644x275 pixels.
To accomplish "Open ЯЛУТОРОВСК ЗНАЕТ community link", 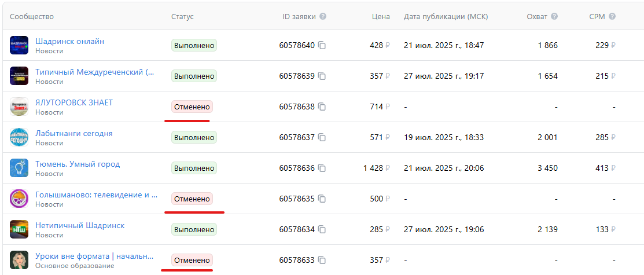I will point(74,103).
